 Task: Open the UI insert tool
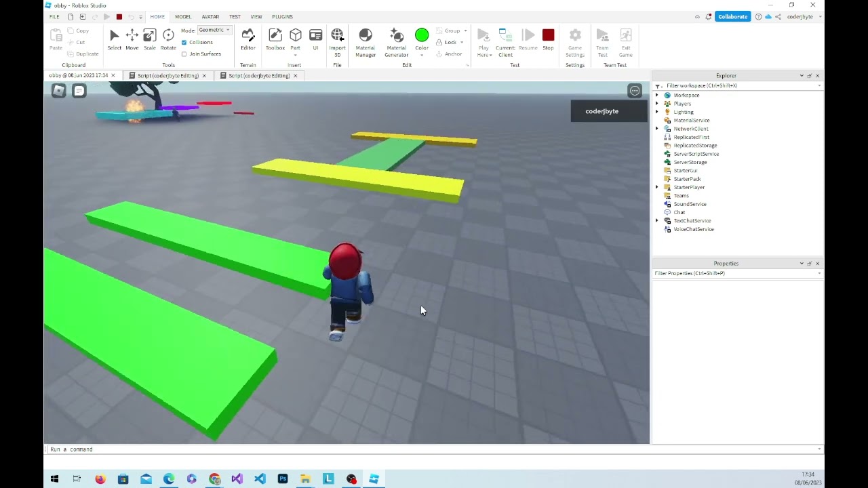pyautogui.click(x=315, y=39)
